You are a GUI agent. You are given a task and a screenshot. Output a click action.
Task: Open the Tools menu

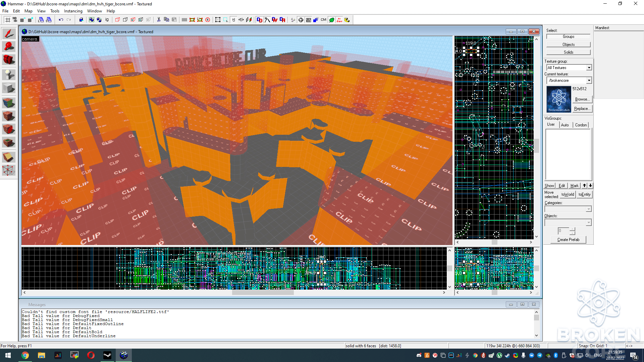(x=55, y=11)
